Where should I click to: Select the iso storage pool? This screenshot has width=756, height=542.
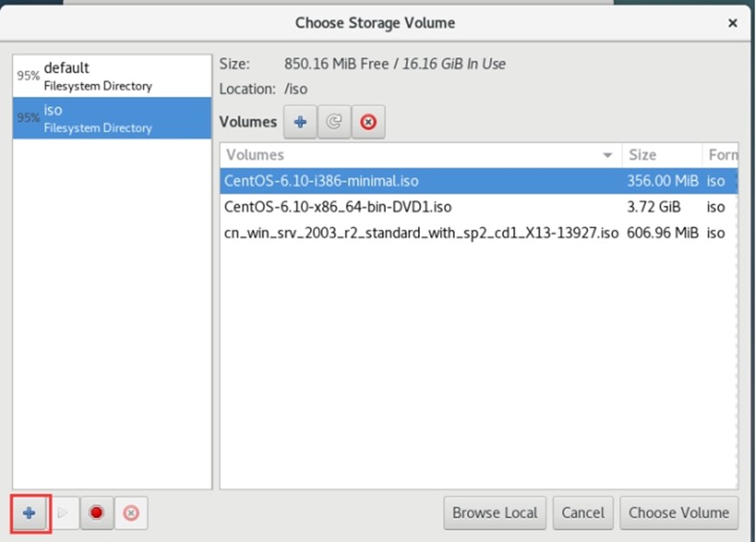(112, 118)
